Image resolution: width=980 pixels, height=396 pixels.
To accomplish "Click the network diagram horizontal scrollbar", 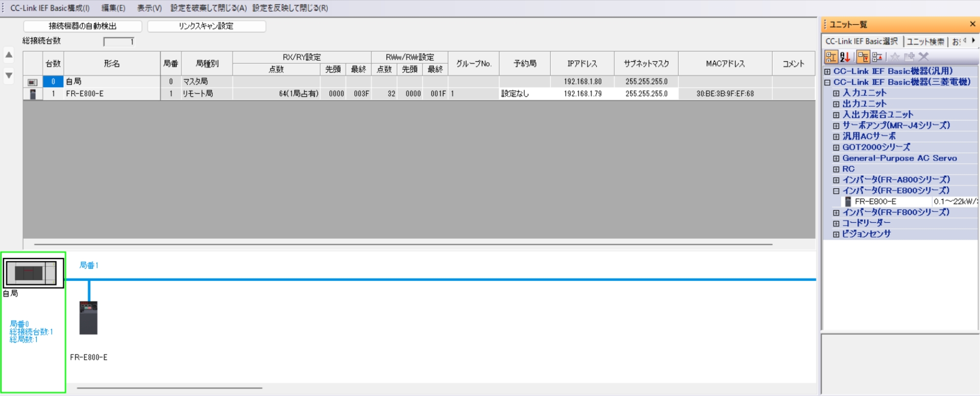I will tap(170, 388).
